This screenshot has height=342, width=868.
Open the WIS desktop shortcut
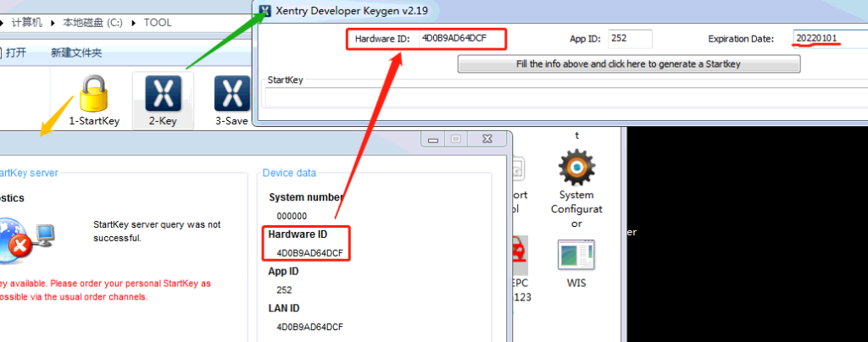576,256
